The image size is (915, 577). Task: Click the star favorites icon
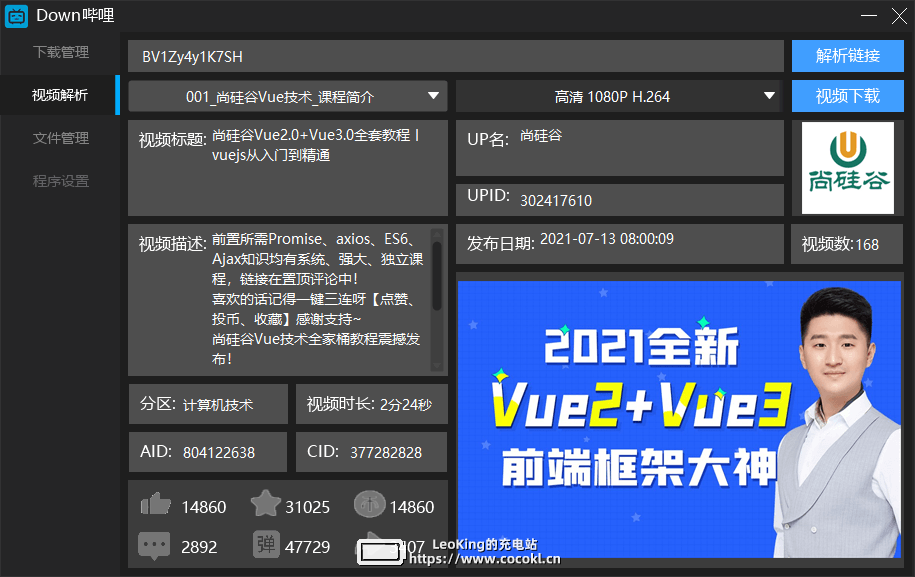coord(266,503)
